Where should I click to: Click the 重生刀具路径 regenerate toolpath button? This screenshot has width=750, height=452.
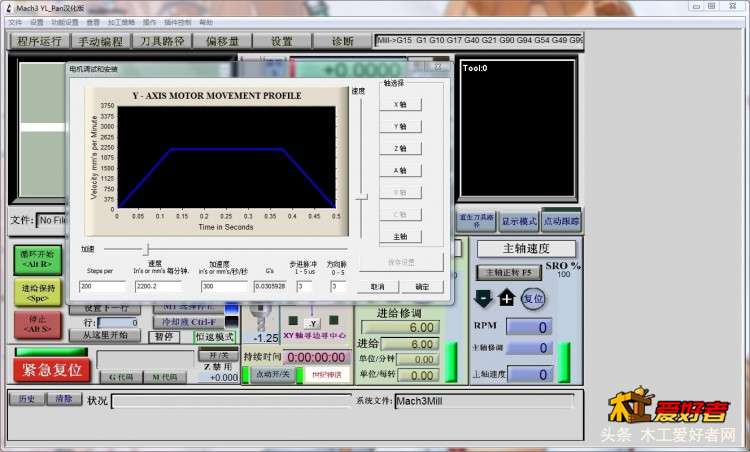[x=476, y=221]
